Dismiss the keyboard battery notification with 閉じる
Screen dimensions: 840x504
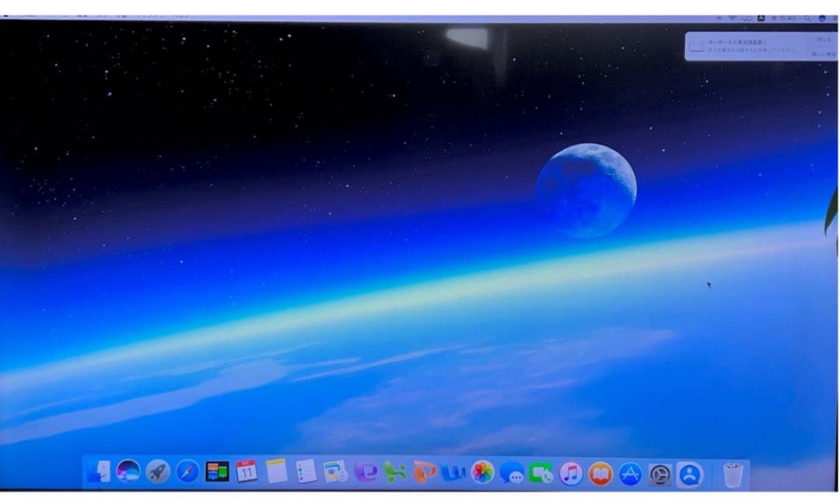[821, 40]
